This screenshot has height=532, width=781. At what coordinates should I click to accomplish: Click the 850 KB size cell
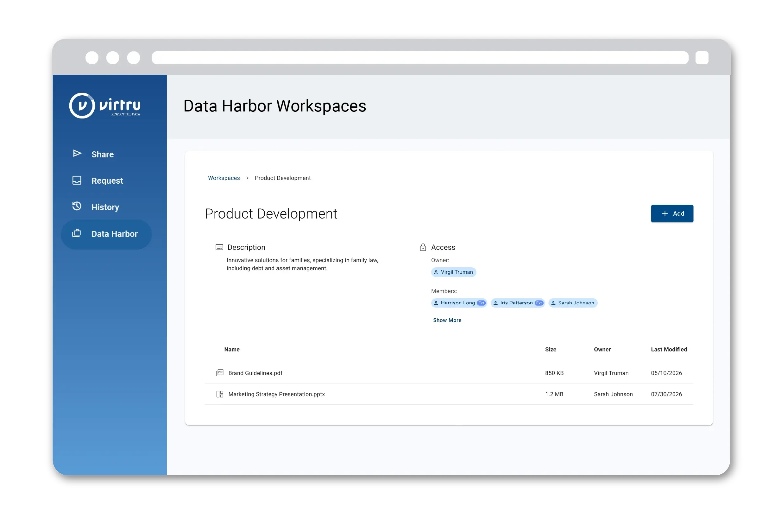[x=554, y=373]
